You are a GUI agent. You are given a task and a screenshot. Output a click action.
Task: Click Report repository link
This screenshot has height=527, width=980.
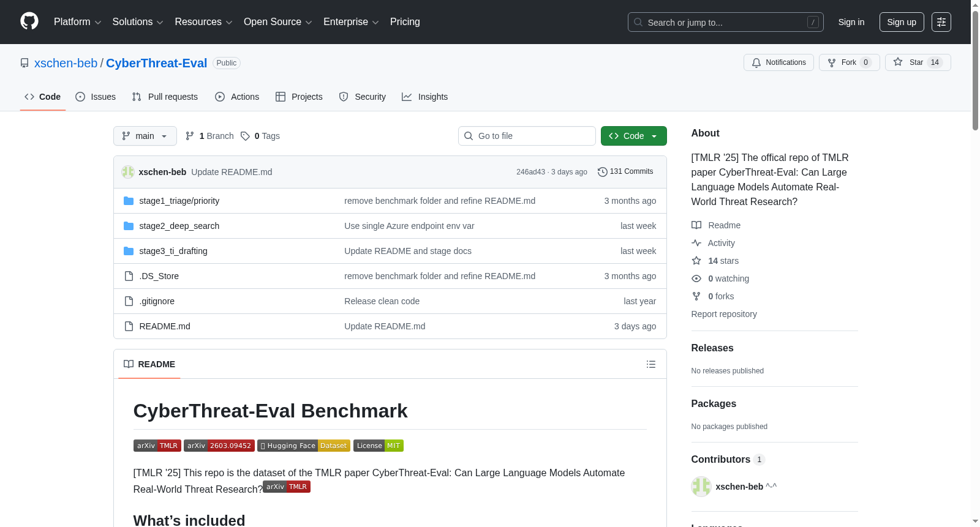(724, 314)
